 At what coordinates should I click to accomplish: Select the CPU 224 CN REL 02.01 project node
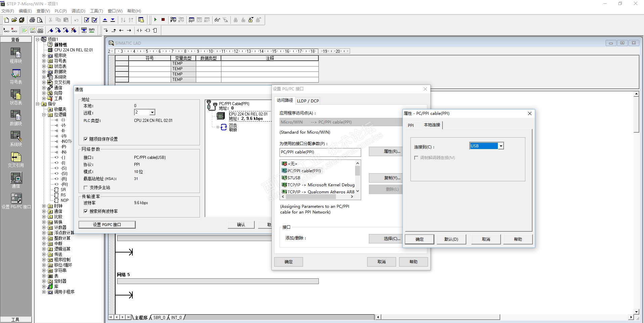pyautogui.click(x=74, y=50)
